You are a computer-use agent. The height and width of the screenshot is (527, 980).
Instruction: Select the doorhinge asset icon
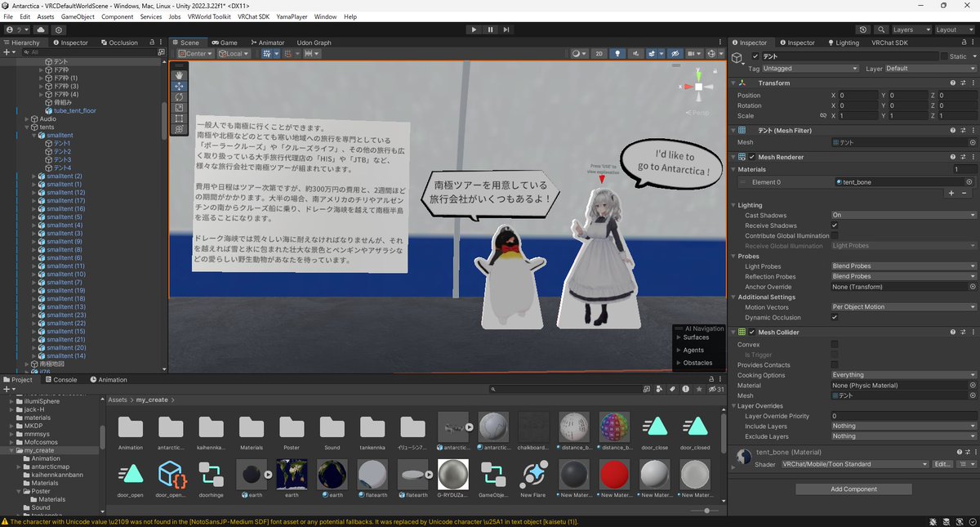211,477
